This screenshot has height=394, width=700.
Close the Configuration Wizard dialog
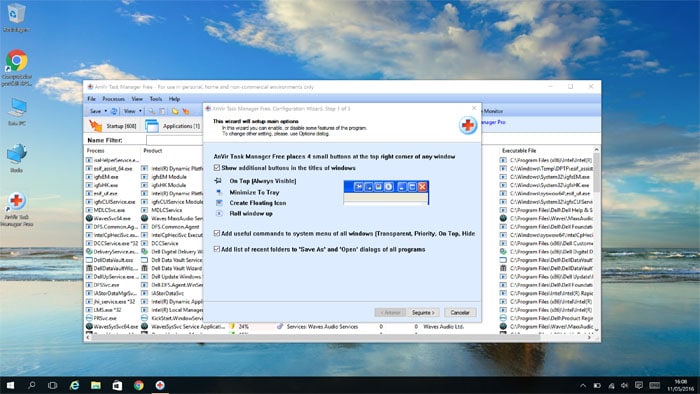tap(474, 108)
